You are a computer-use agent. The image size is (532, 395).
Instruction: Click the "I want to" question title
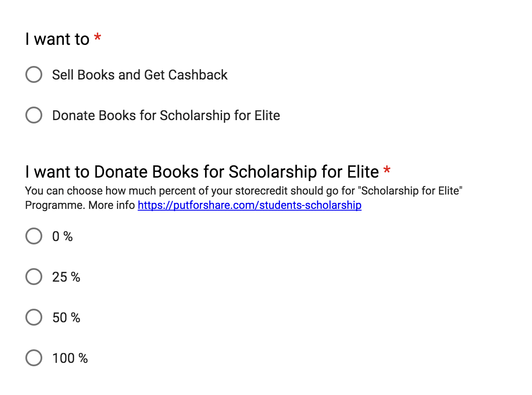coord(58,38)
